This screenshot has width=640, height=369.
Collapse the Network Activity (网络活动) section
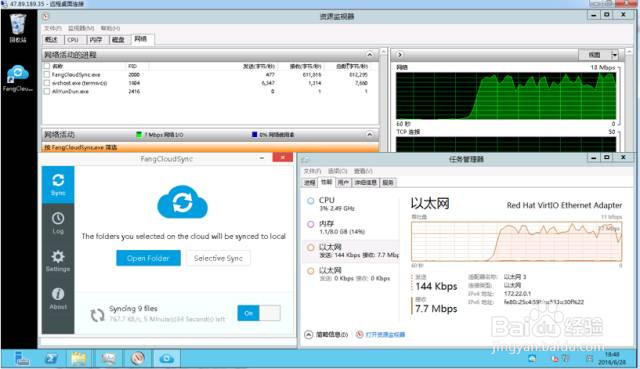(369, 134)
